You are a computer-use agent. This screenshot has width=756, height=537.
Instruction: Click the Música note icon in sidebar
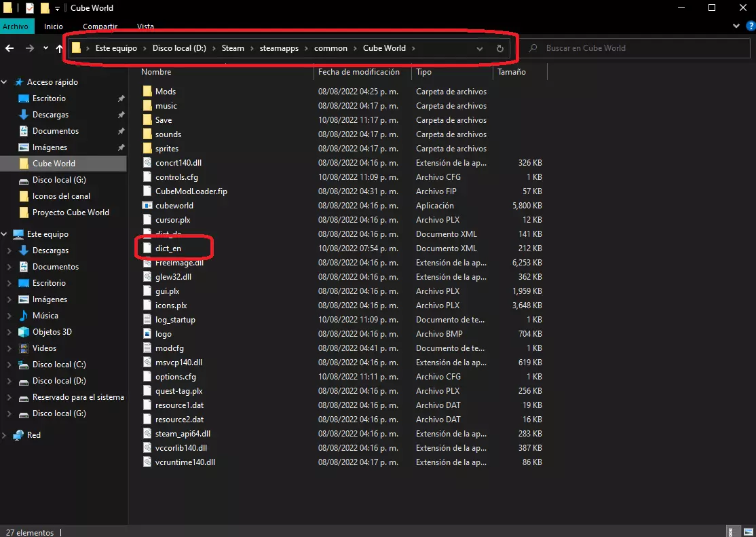[24, 316]
